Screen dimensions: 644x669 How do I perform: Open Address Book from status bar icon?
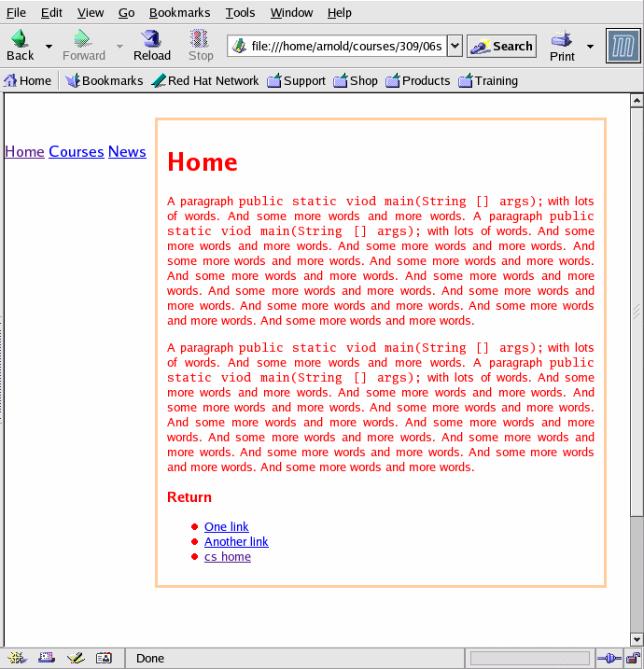click(105, 658)
